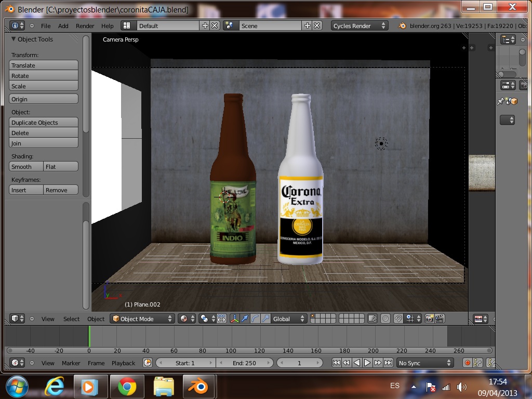Insert a keyframe

point(26,190)
